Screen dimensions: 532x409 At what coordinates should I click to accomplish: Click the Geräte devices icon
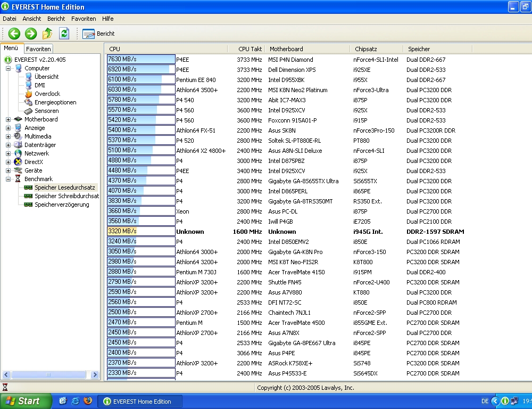[x=18, y=170]
